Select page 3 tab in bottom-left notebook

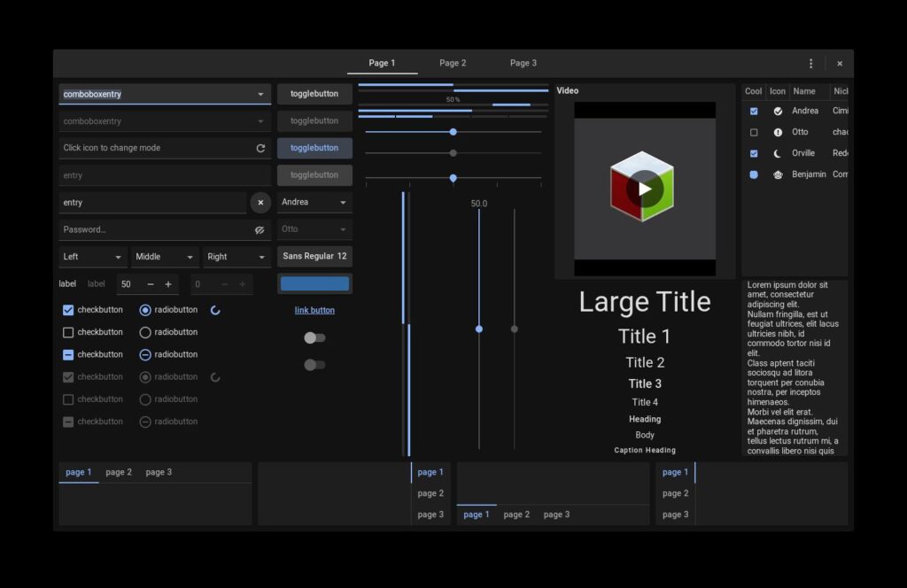[x=159, y=473]
